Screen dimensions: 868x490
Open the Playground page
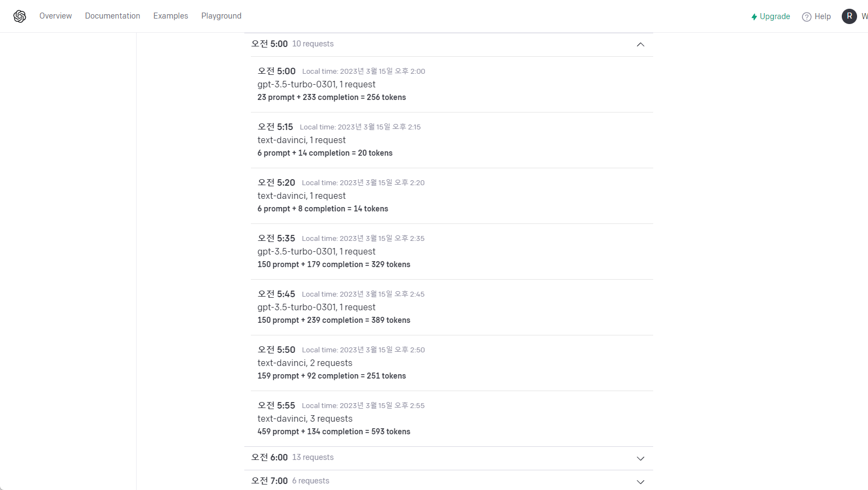pos(221,16)
